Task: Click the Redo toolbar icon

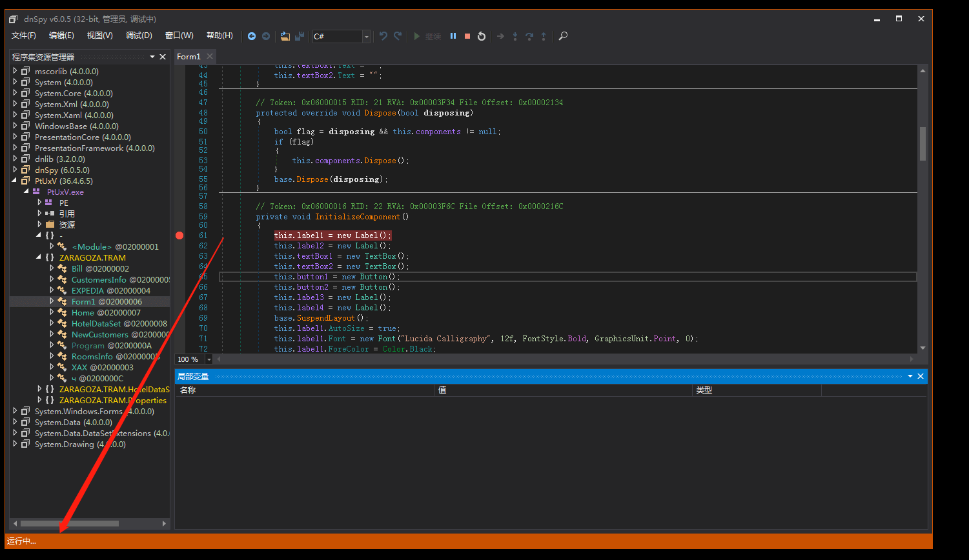Action: 398,36
